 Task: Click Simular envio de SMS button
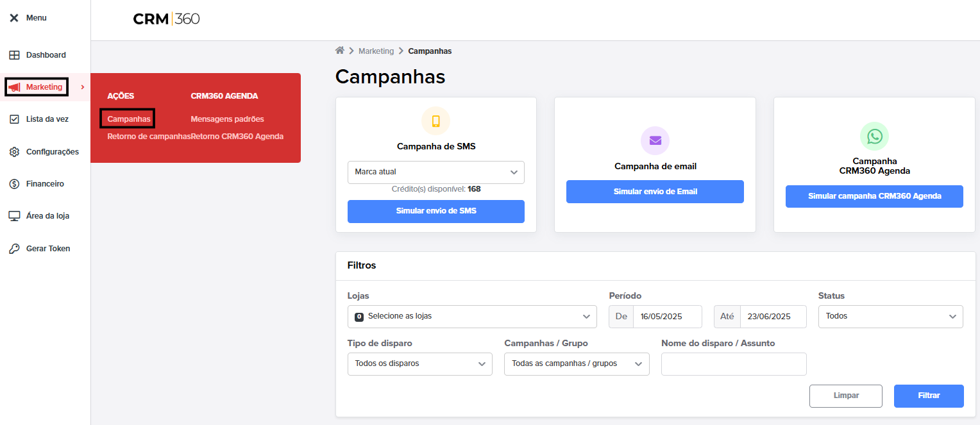(436, 212)
